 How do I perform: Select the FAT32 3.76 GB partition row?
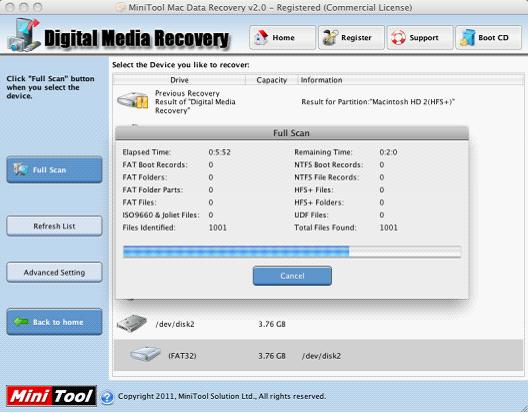[319, 355]
